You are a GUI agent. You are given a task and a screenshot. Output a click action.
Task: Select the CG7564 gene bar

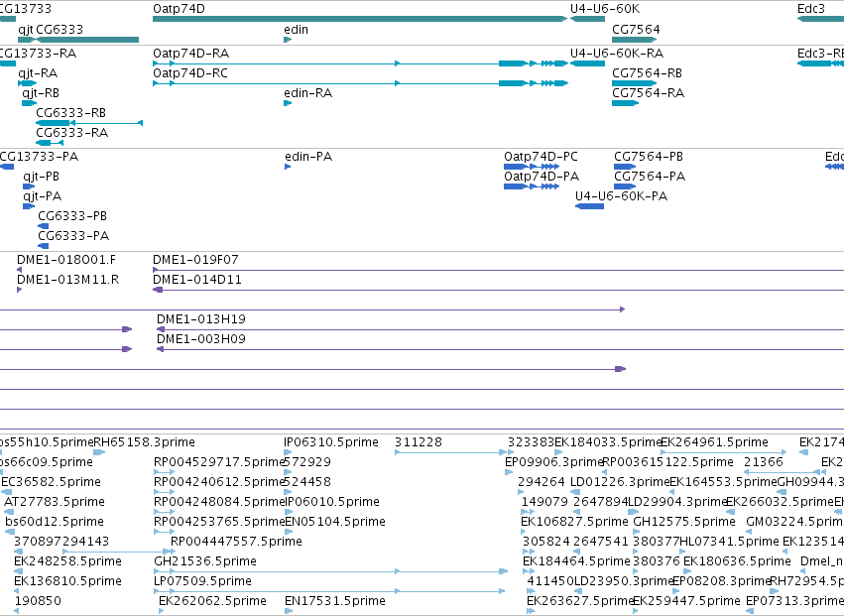click(x=635, y=40)
